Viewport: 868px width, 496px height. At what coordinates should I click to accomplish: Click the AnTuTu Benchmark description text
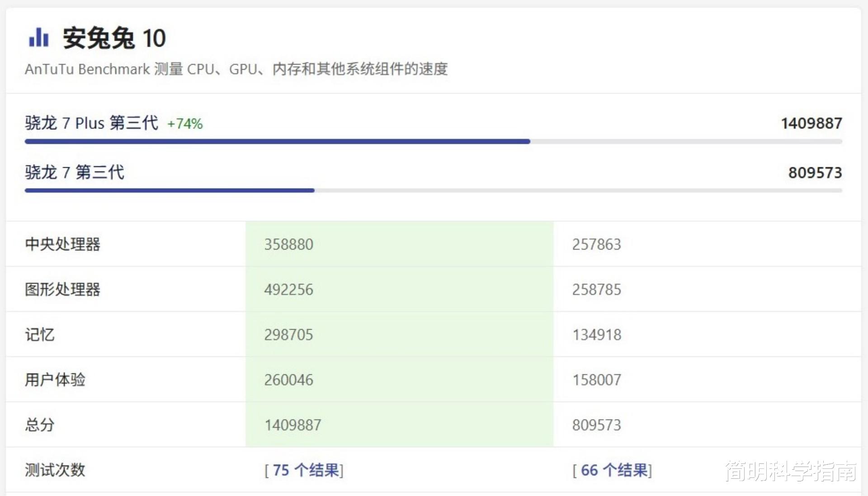pos(236,69)
